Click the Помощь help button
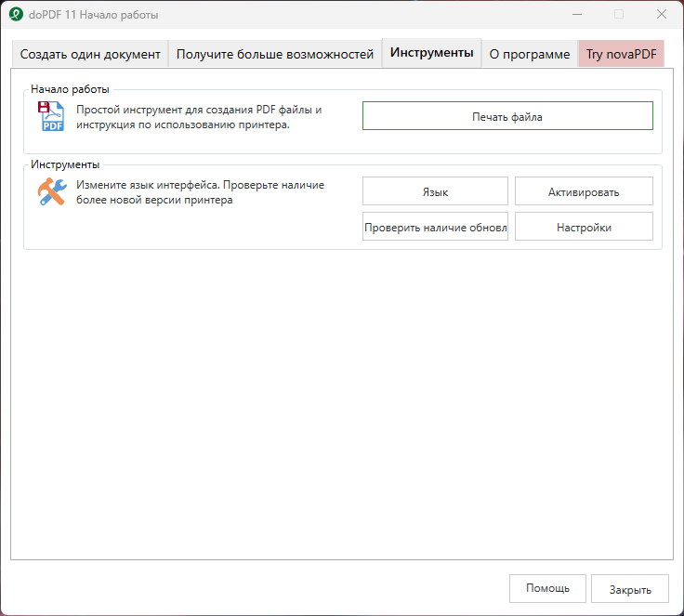 tap(547, 588)
